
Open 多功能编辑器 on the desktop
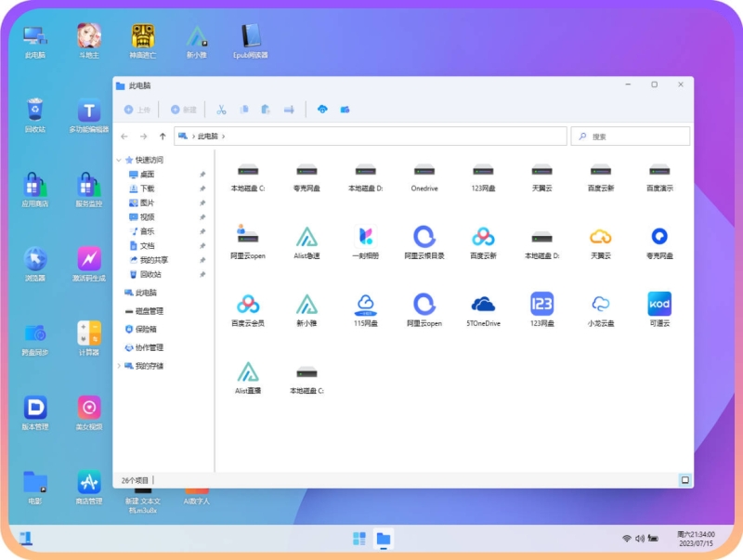(89, 115)
